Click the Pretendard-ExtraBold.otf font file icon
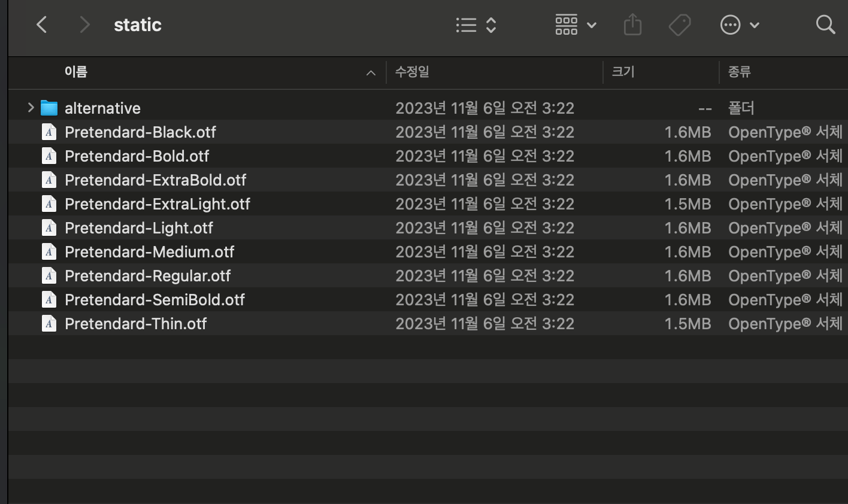The image size is (848, 504). coord(49,180)
